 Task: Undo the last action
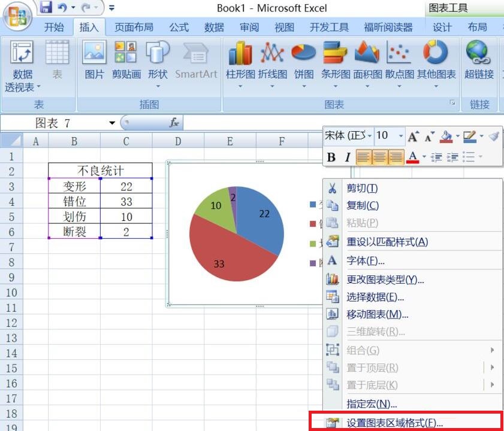pos(62,7)
